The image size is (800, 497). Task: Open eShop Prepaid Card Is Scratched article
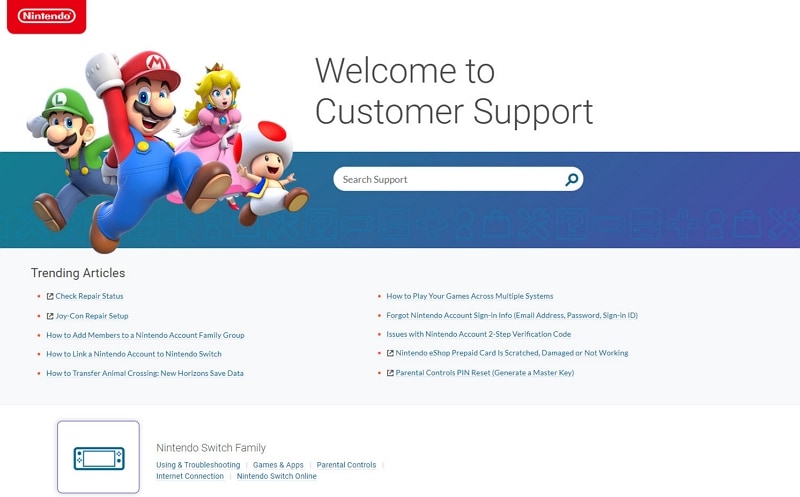click(512, 353)
